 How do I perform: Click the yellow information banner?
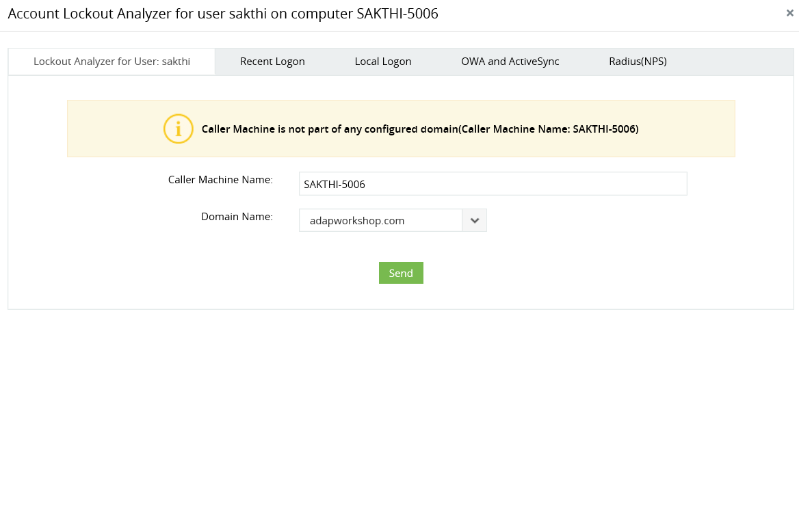(x=401, y=129)
